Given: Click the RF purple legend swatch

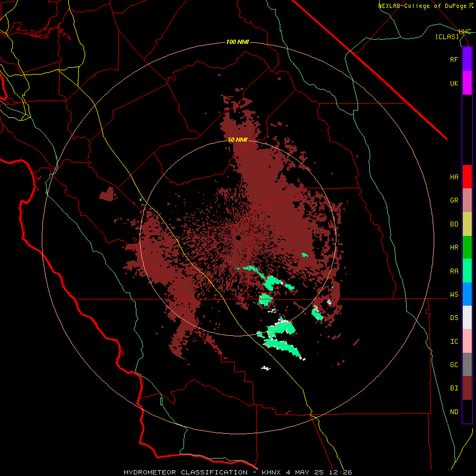Looking at the screenshot, I should tap(467, 59).
